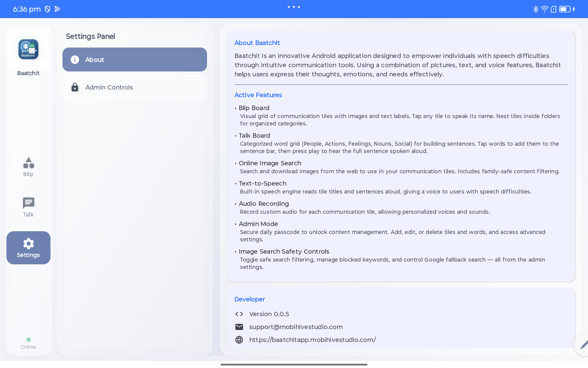Click the Online Image Search feature title

[270, 163]
